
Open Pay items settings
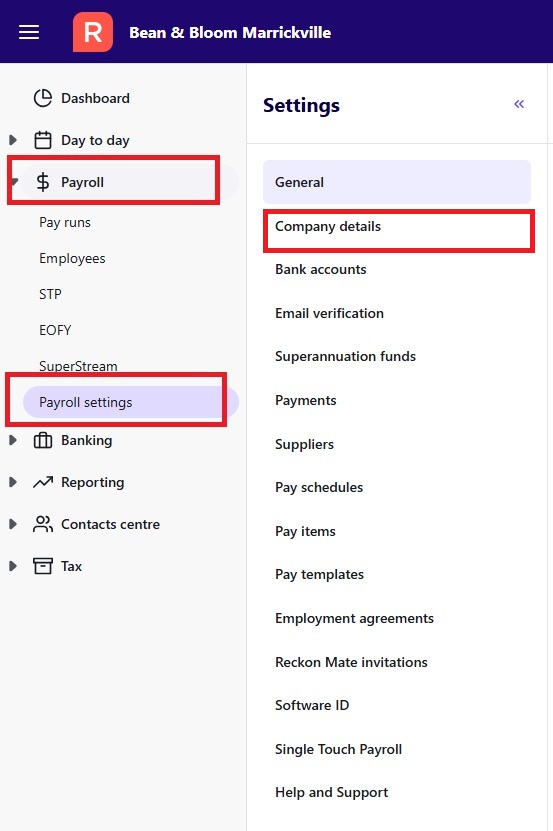coord(305,531)
